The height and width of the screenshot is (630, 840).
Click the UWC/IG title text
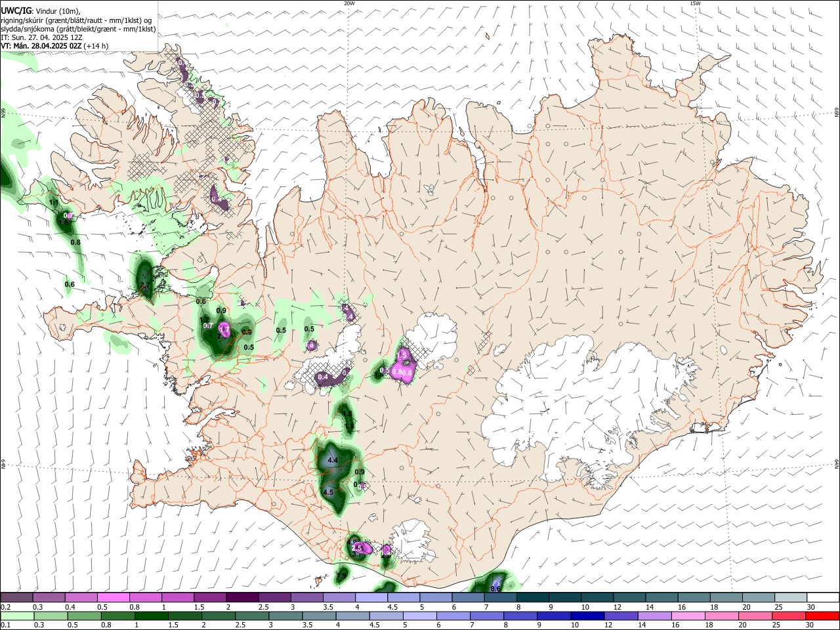(15, 10)
